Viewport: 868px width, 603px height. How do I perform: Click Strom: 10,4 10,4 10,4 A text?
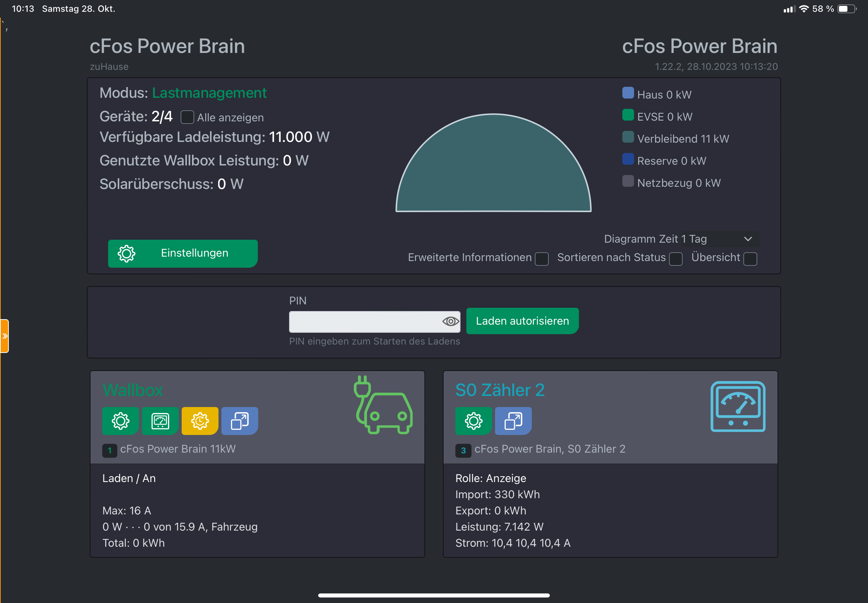click(x=513, y=543)
